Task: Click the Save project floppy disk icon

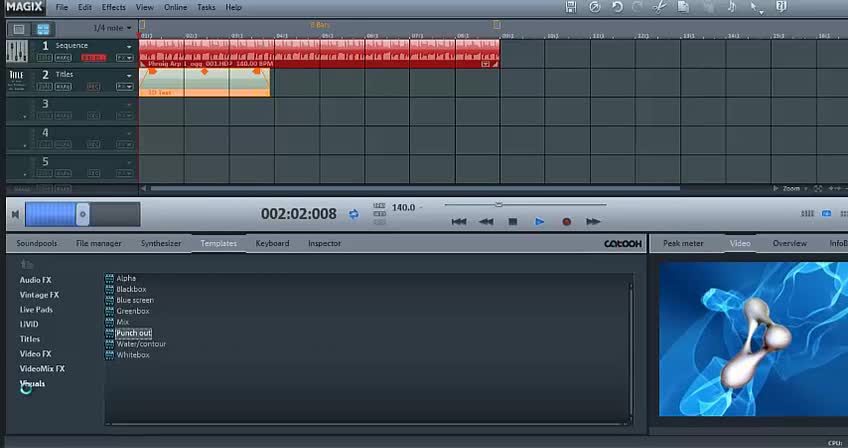Action: point(571,7)
